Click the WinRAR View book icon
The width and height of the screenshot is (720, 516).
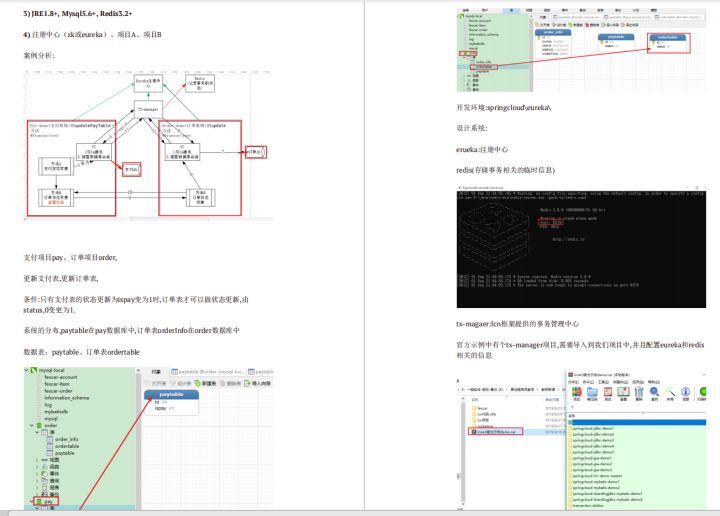tap(623, 392)
